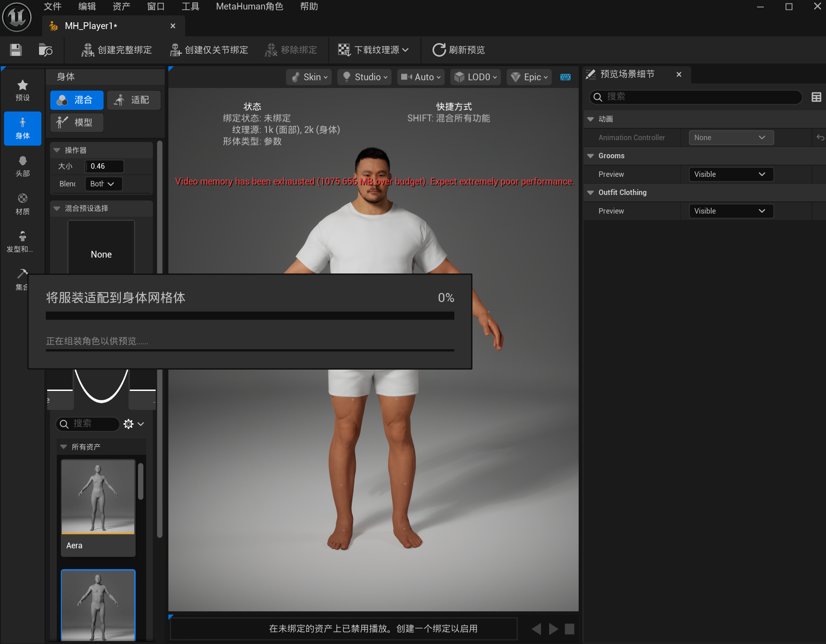Click the keyboard shortcuts icon in viewport
This screenshot has width=826, height=644.
pyautogui.click(x=565, y=77)
